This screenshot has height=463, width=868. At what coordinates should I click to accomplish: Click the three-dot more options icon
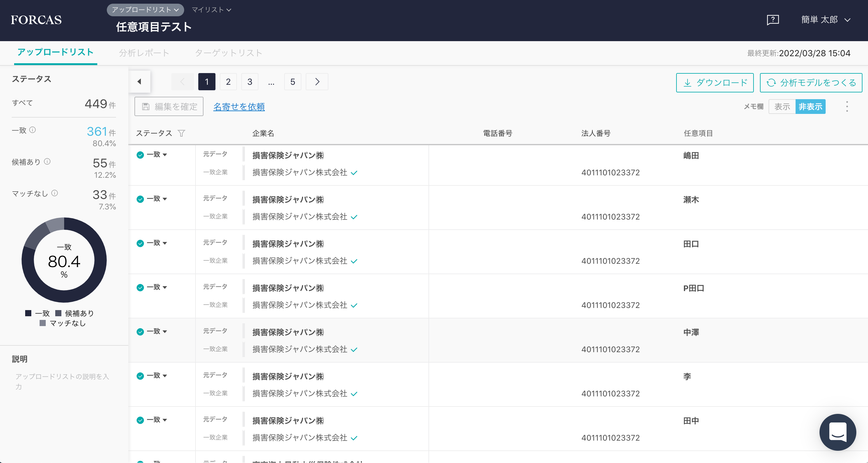click(847, 107)
